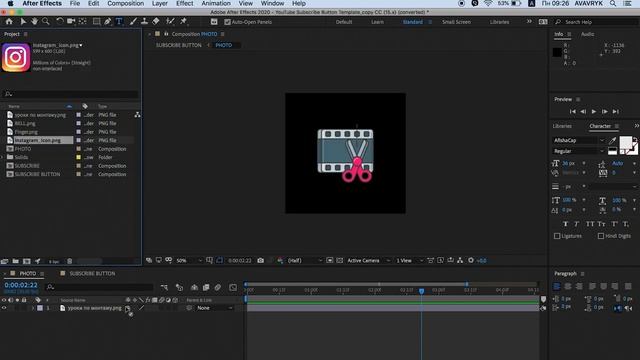This screenshot has width=640, height=360.
Task: Open the Layer menu
Action: coord(160,4)
